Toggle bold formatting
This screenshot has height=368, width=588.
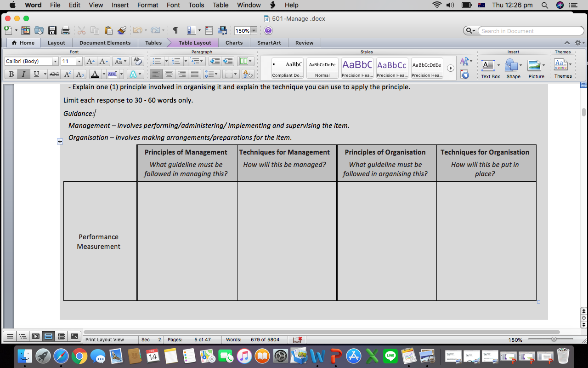tap(11, 74)
